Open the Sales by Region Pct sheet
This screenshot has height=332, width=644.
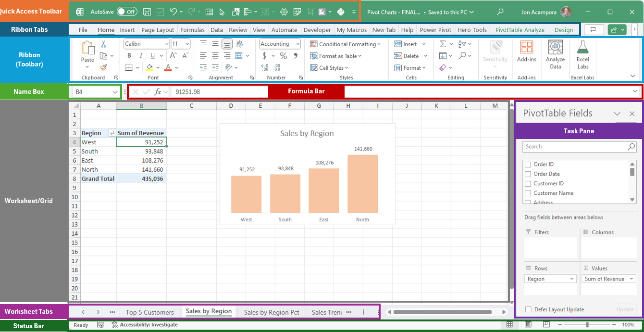(x=272, y=312)
